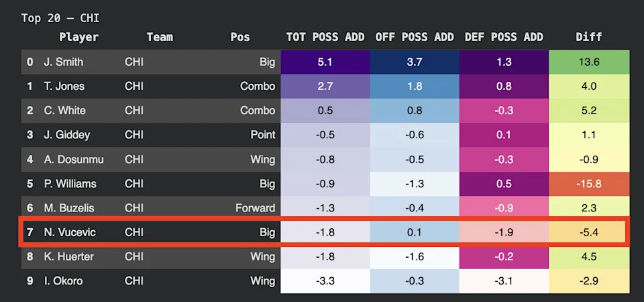Click T. Jones's 1.8 offensive value cell
This screenshot has width=644, height=302.
[414, 86]
